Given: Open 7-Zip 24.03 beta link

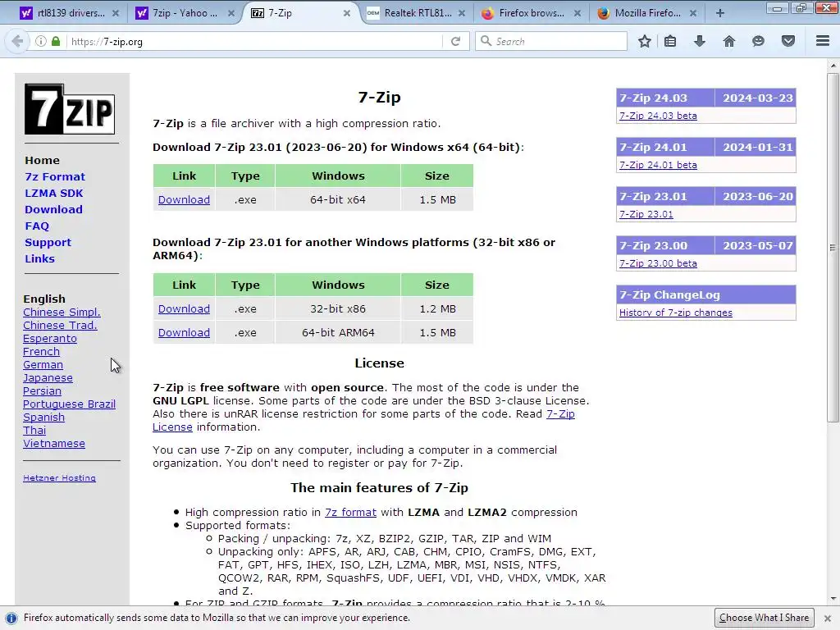Looking at the screenshot, I should tap(658, 116).
